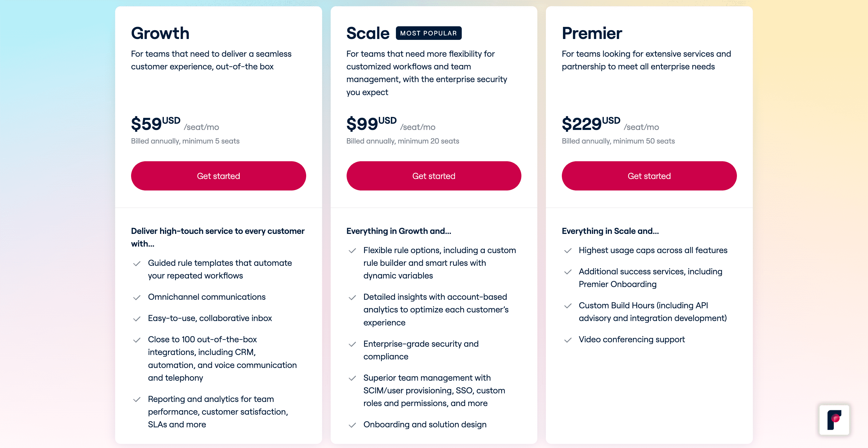
Task: Click Get started under the Scale plan
Action: tap(434, 176)
